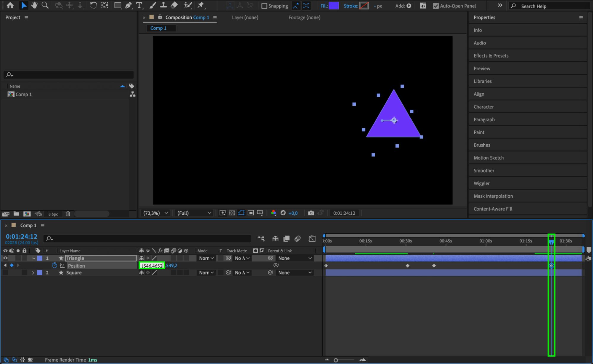593x364 pixels.
Task: Select the Rectangle shape tool
Action: click(118, 5)
